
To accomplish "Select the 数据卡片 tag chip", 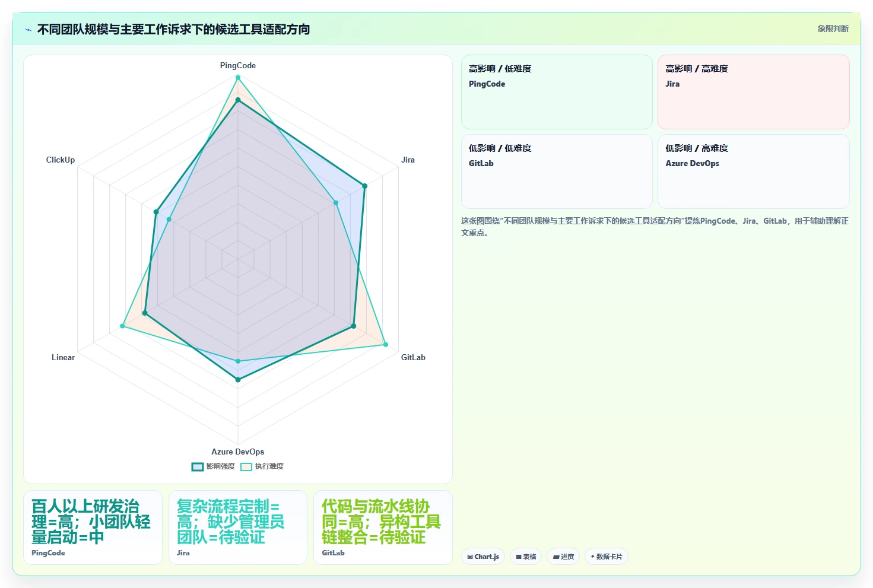I will click(607, 557).
